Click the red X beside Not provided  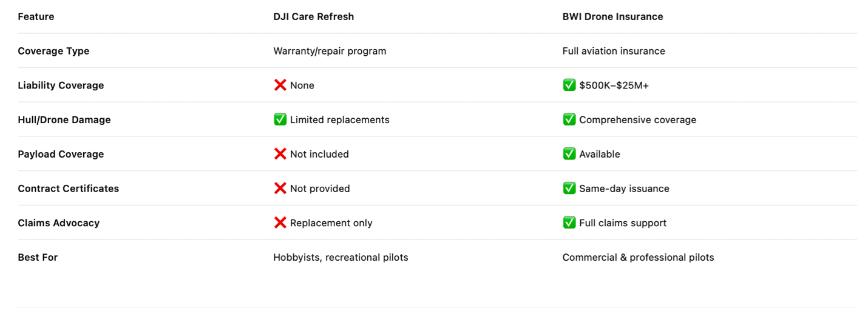click(280, 189)
